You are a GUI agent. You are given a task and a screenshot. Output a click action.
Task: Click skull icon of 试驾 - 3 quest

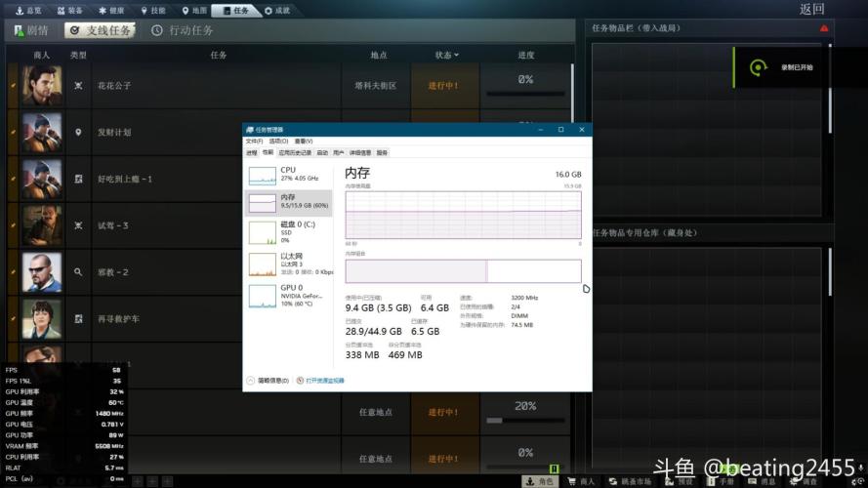(x=79, y=225)
